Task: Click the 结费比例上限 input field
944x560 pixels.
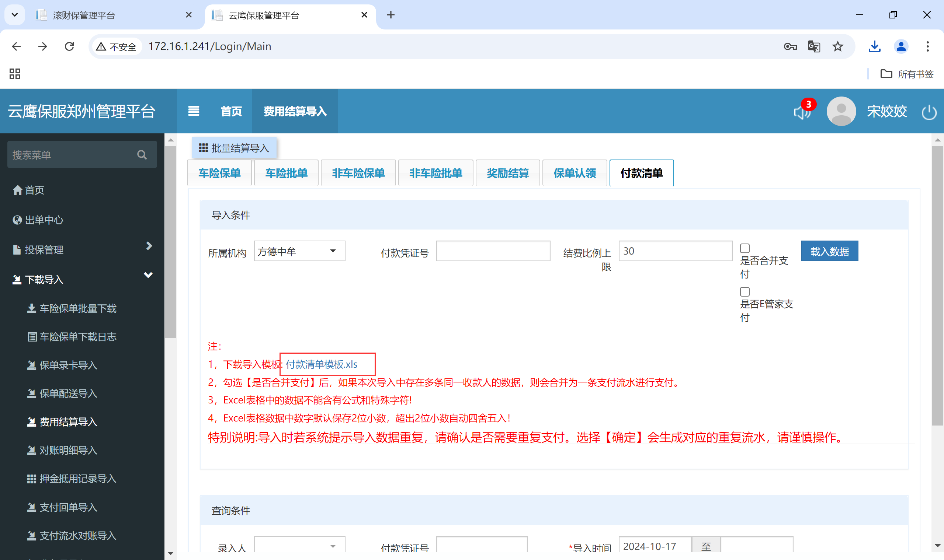Action: (675, 251)
